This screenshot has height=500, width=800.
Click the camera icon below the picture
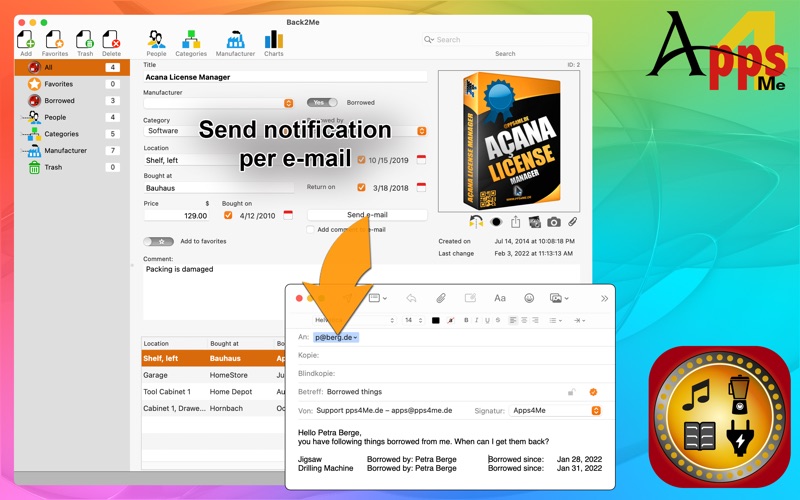[554, 222]
